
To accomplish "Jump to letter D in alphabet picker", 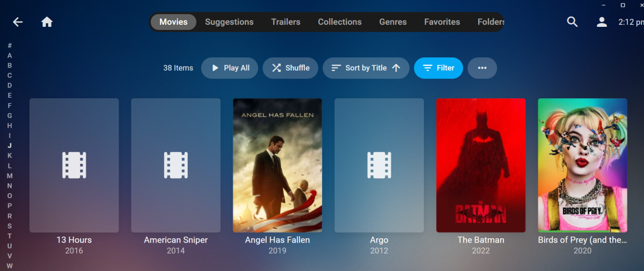I will tap(10, 86).
